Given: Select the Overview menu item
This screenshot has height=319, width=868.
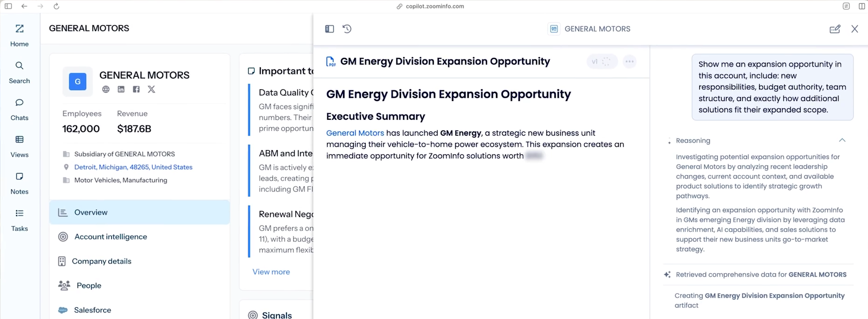Looking at the screenshot, I should [x=140, y=212].
